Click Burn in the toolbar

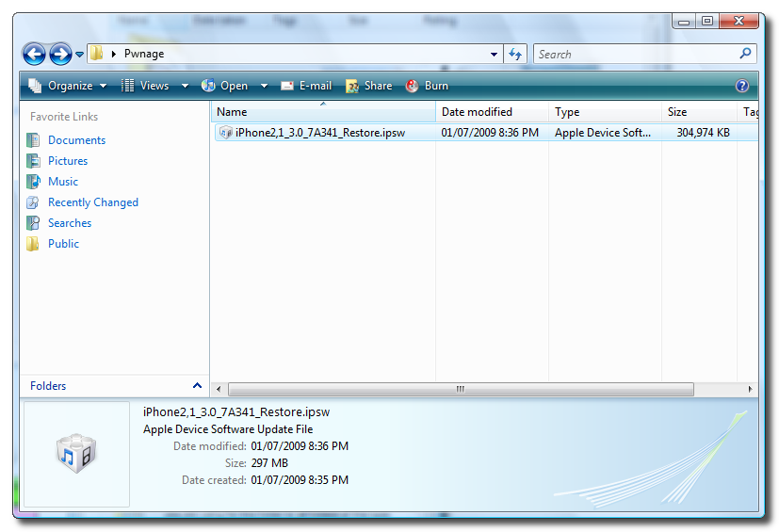point(428,86)
